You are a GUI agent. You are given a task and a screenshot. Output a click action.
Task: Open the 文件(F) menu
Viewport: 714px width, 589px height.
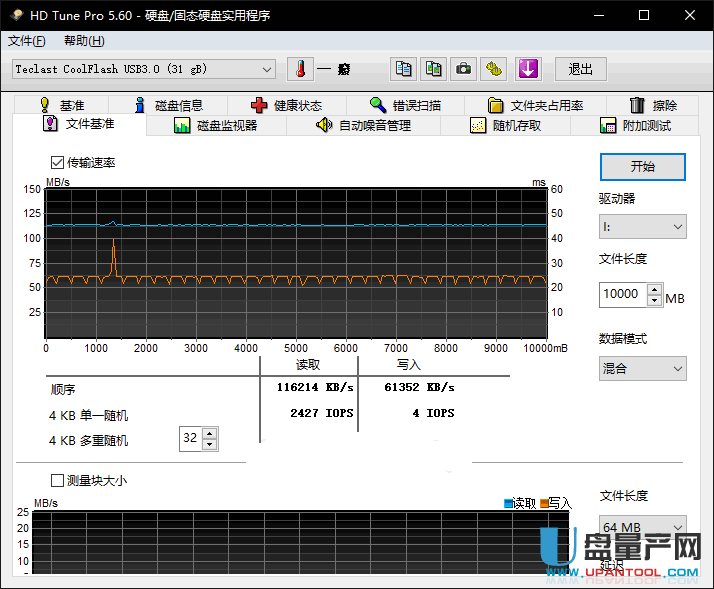26,41
